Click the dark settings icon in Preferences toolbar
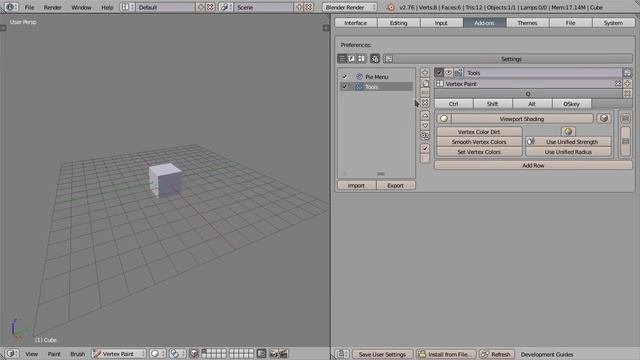 [375, 59]
